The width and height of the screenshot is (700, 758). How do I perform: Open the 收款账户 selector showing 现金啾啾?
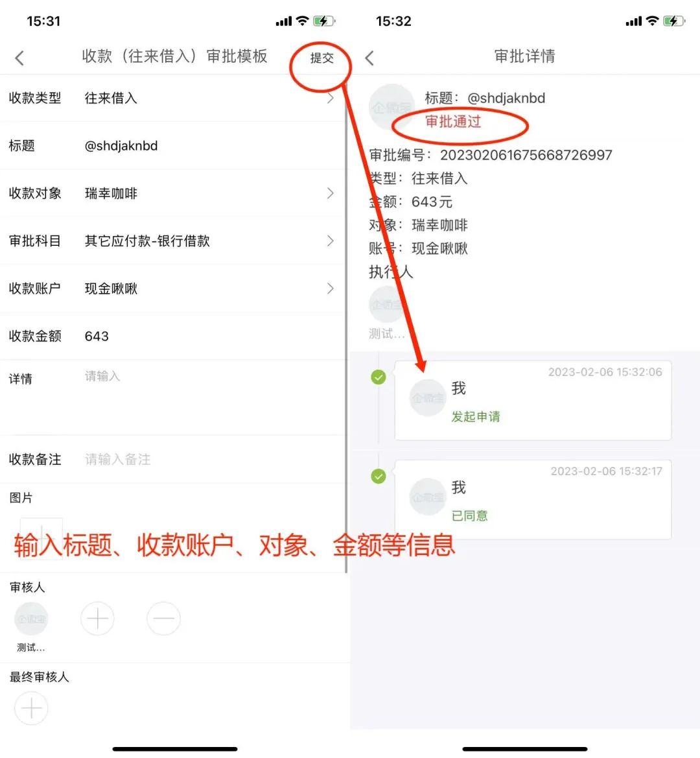(x=173, y=289)
